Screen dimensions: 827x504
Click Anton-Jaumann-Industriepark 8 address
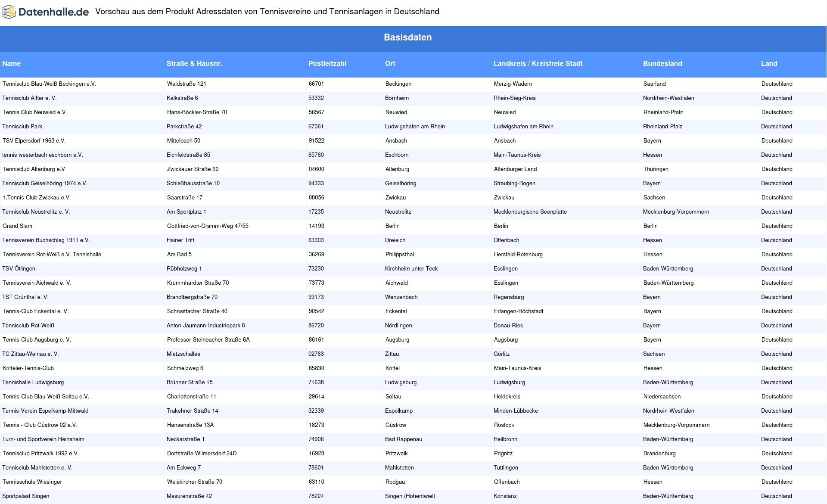click(x=205, y=326)
